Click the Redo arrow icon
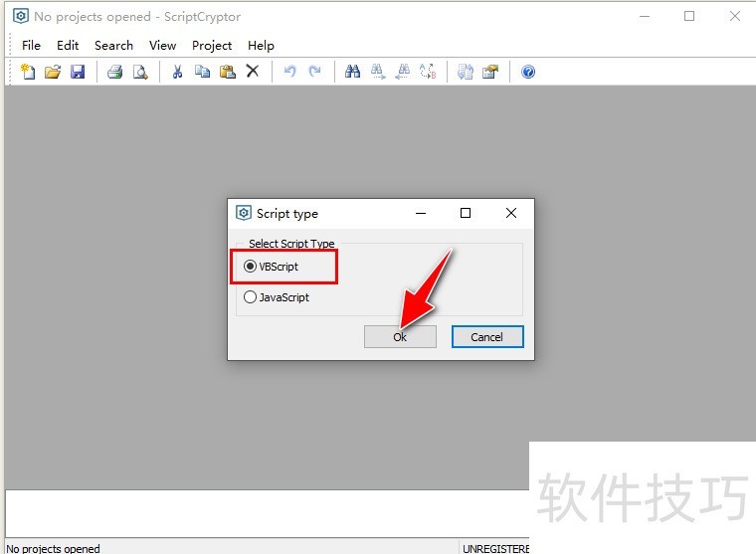Viewport: 756px width, 554px height. [x=315, y=72]
